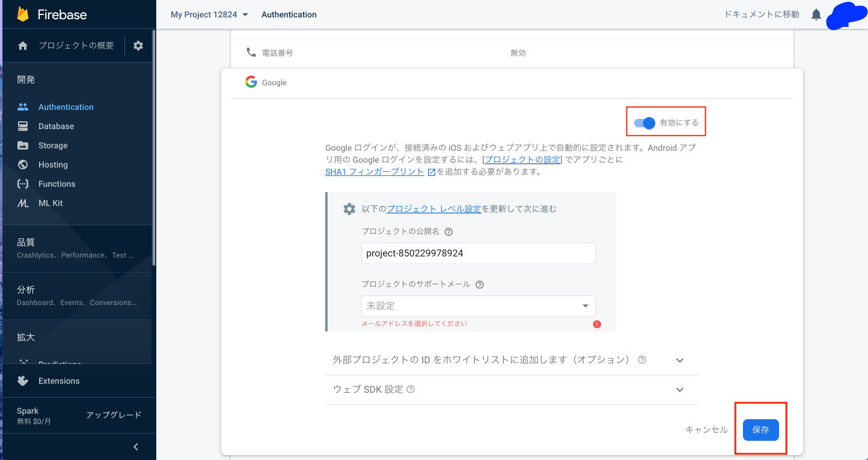Screen dimensions: 868x460
Task: Open the SHA1 フィンガープリント link
Action: click(374, 171)
